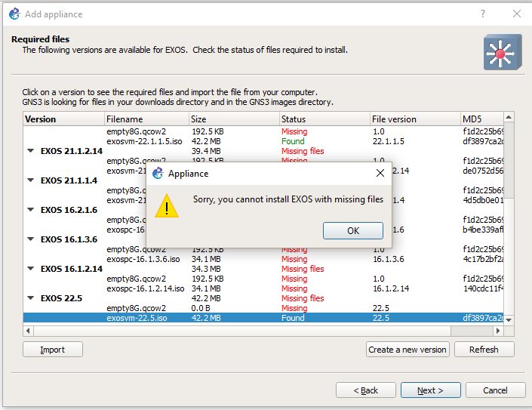Close the Add appliance window
Viewport: 532px width, 410px height.
[x=517, y=14]
